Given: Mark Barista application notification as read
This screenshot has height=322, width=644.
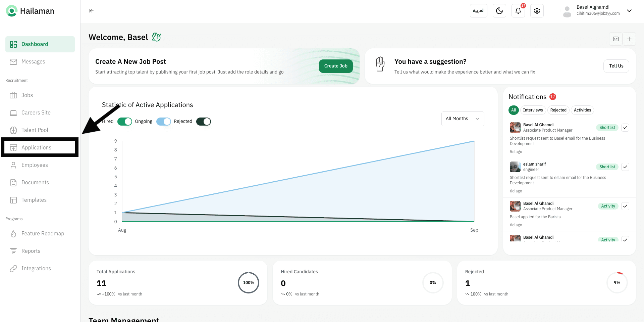Looking at the screenshot, I should pos(625,206).
